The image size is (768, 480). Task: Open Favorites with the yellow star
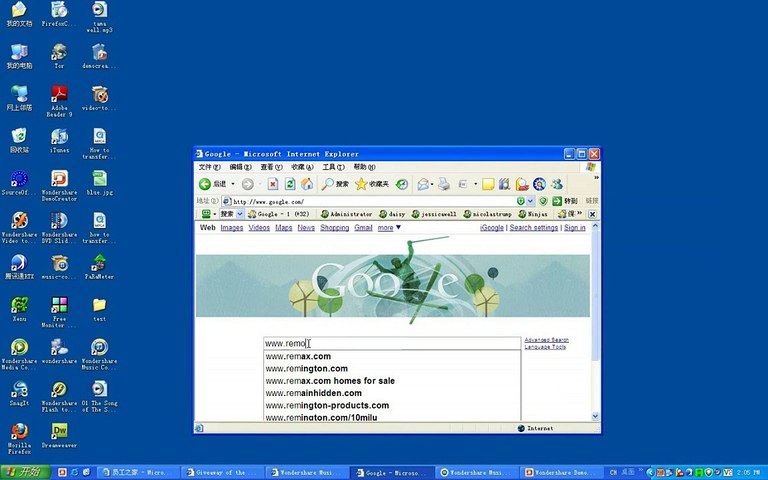click(x=361, y=184)
